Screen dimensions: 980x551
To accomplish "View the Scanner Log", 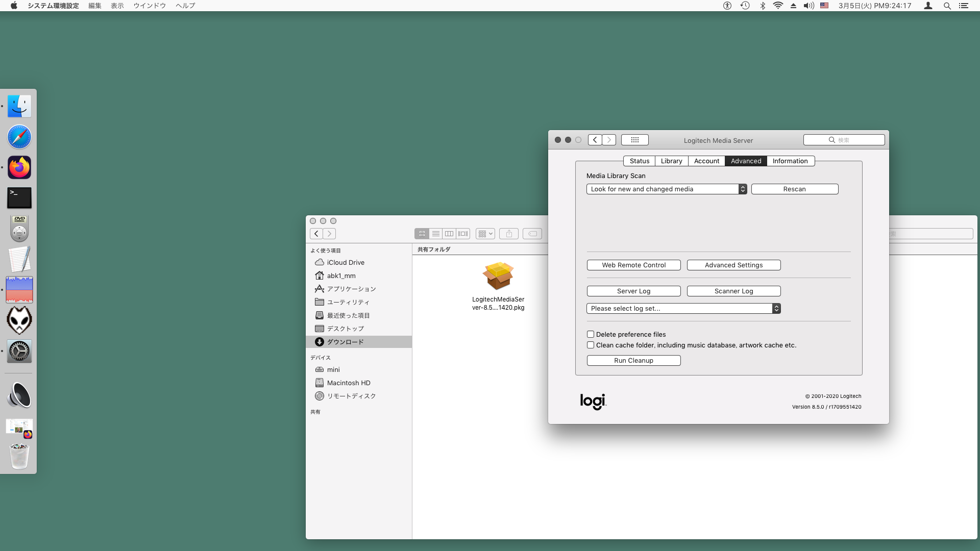I will (x=734, y=291).
